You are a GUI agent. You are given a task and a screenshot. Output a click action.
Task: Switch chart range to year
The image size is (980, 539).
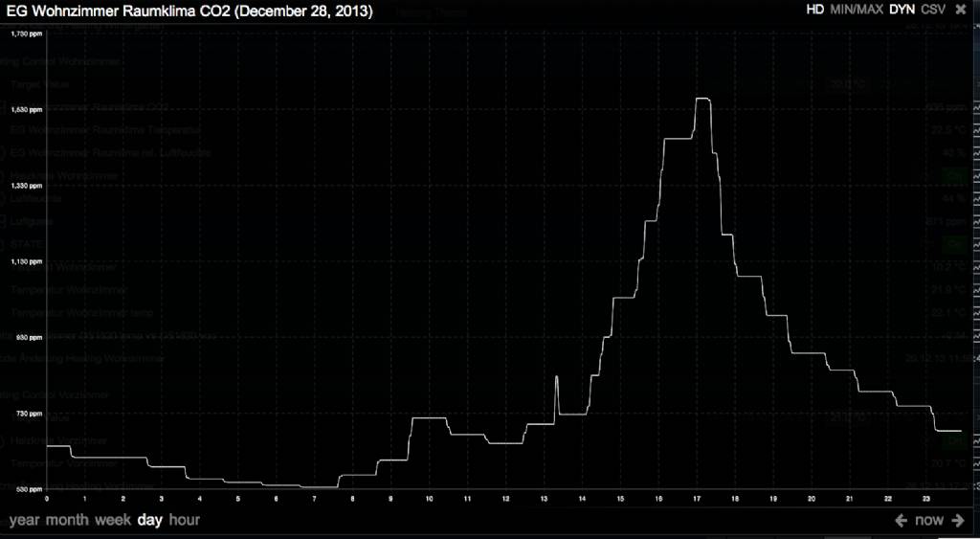(25, 521)
